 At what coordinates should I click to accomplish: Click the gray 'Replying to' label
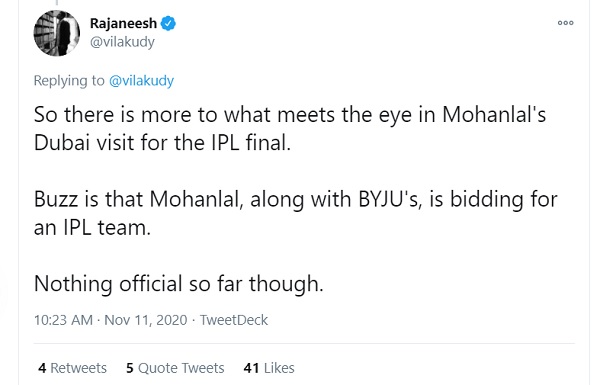point(69,81)
